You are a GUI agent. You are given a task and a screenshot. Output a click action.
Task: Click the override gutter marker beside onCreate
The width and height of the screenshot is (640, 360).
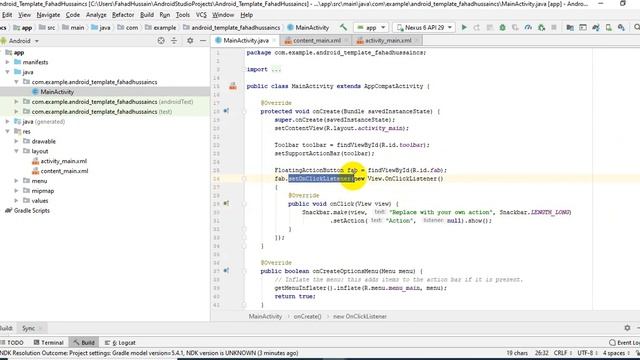click(x=226, y=111)
